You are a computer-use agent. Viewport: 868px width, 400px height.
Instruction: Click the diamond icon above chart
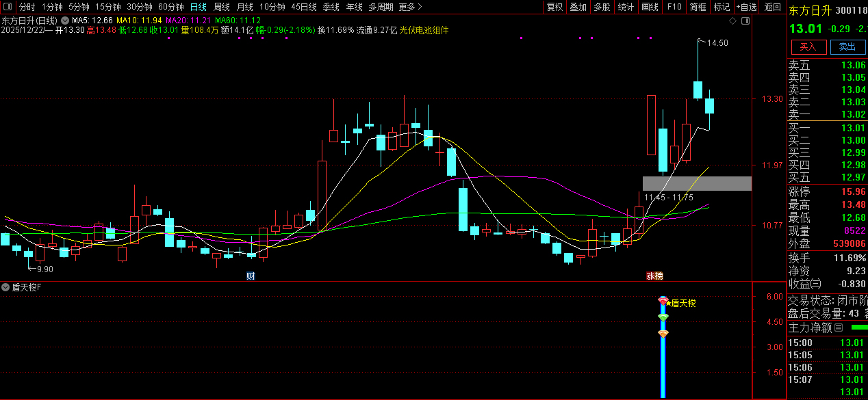[x=733, y=21]
